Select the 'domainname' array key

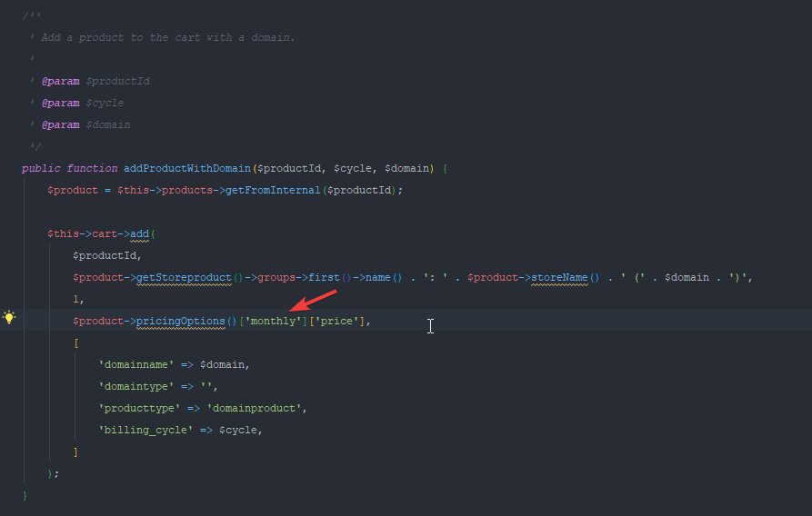point(136,364)
